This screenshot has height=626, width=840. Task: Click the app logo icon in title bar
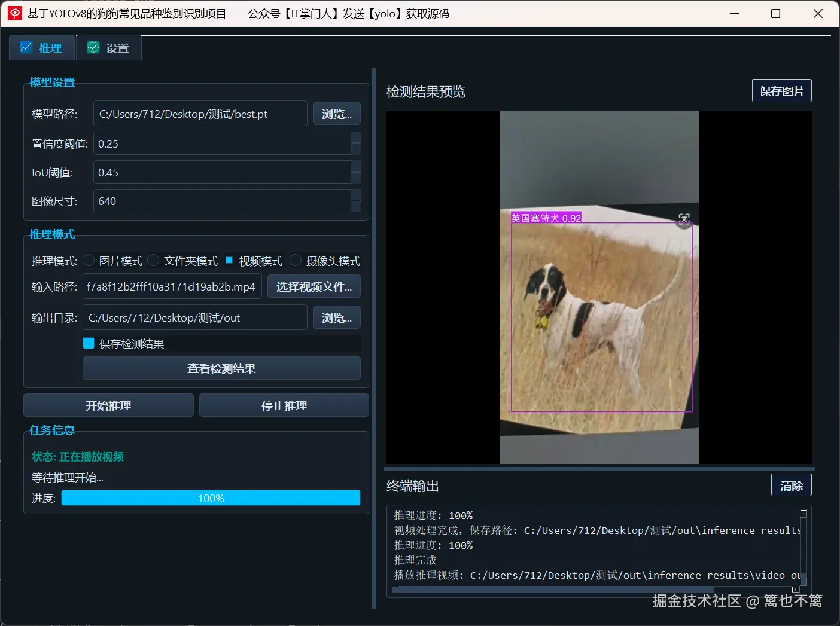(x=15, y=13)
